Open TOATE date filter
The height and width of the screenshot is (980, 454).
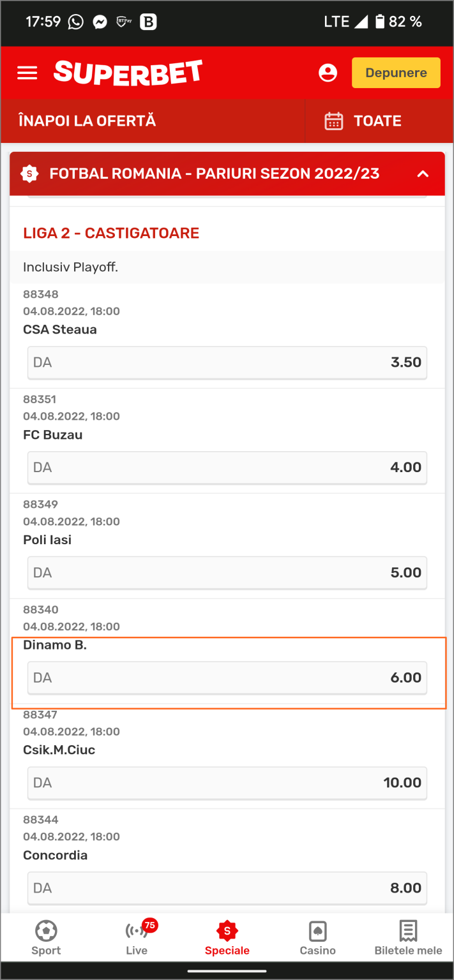(363, 121)
